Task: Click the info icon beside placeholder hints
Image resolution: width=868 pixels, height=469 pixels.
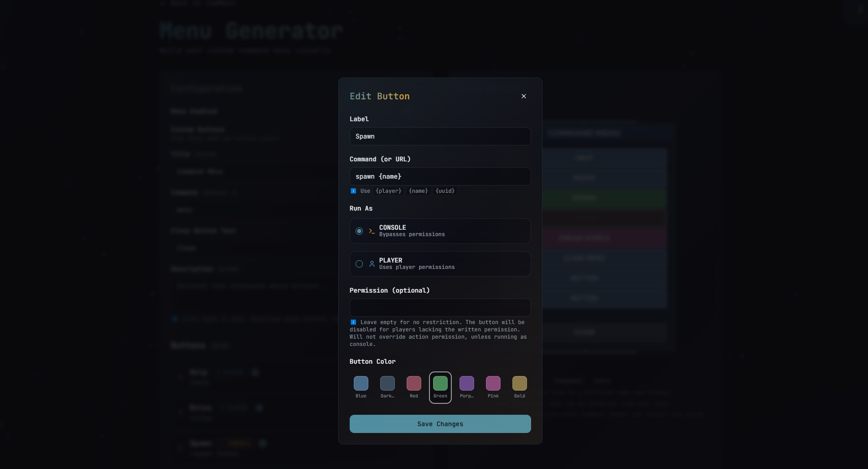Action: [353, 191]
